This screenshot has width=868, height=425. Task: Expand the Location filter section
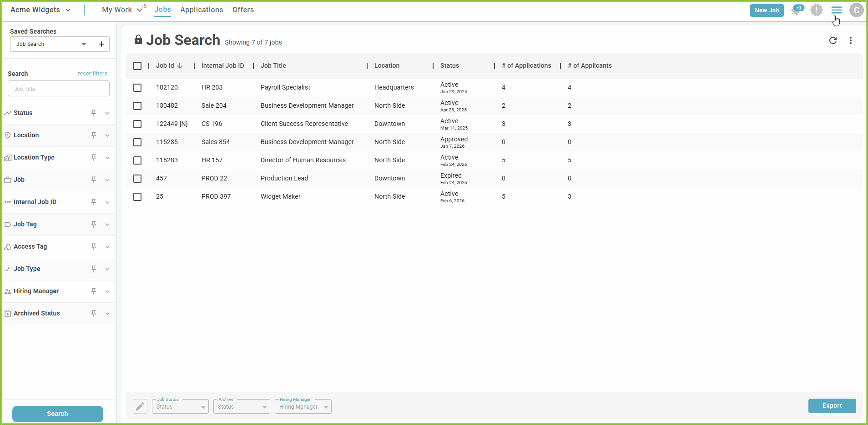[107, 135]
